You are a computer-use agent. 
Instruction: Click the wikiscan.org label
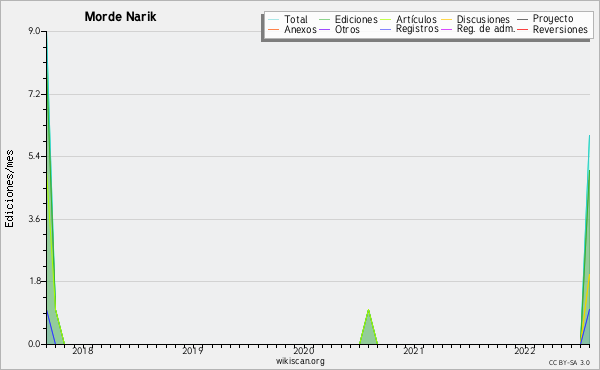[x=300, y=361]
